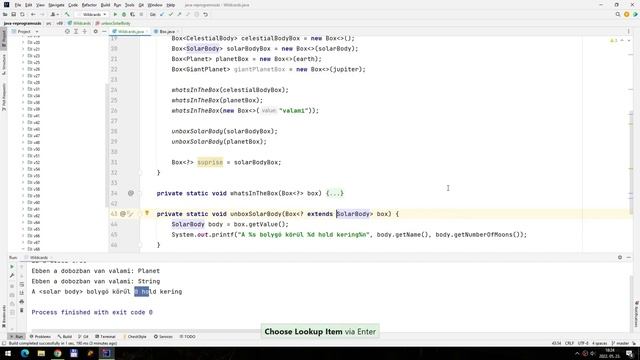
Task: Click the Rollback undo icon
Action: click(x=205, y=14)
